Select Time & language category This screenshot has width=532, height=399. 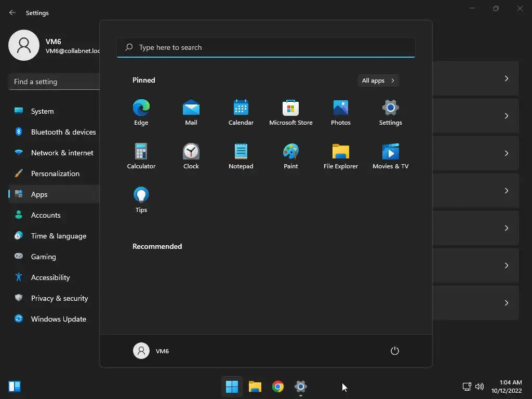pyautogui.click(x=54, y=236)
